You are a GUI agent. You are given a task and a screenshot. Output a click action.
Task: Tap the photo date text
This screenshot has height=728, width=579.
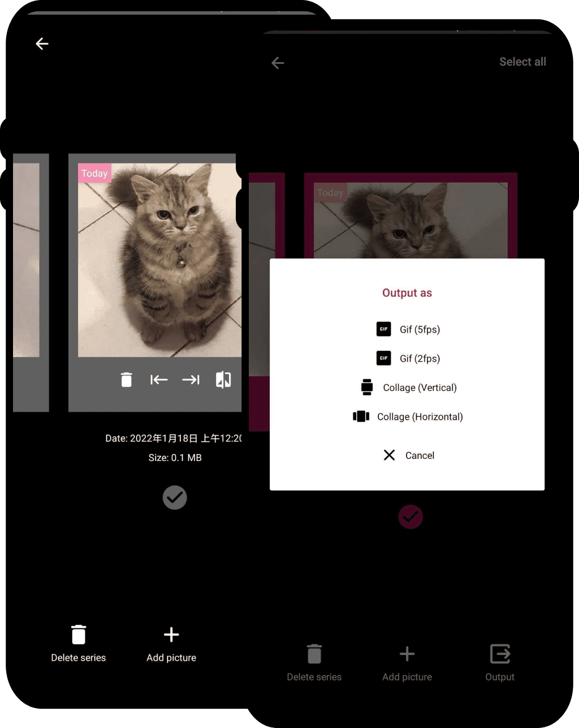click(174, 438)
